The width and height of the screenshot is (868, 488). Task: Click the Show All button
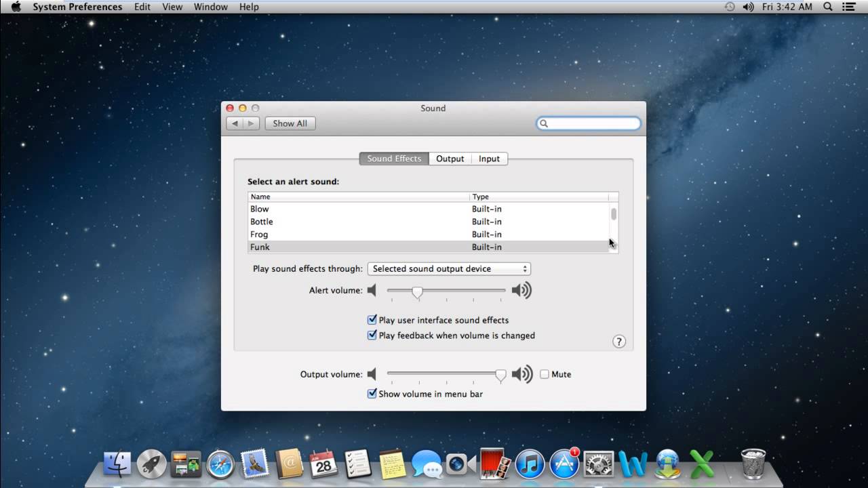(x=290, y=123)
